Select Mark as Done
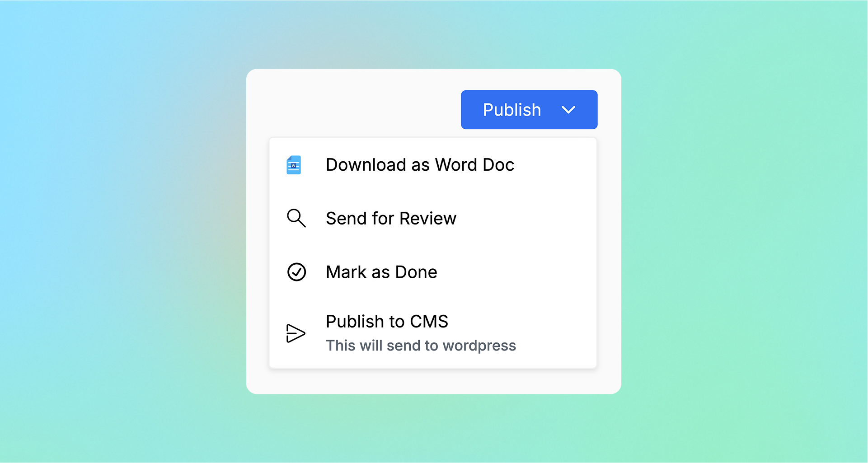The height and width of the screenshot is (463, 868). coord(433,272)
